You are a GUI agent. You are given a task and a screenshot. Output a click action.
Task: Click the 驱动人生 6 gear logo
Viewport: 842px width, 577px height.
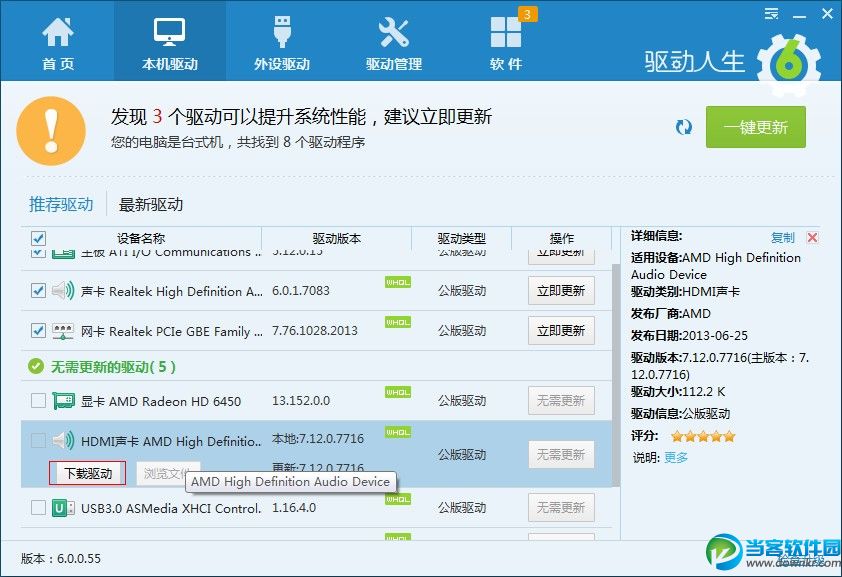[x=789, y=64]
